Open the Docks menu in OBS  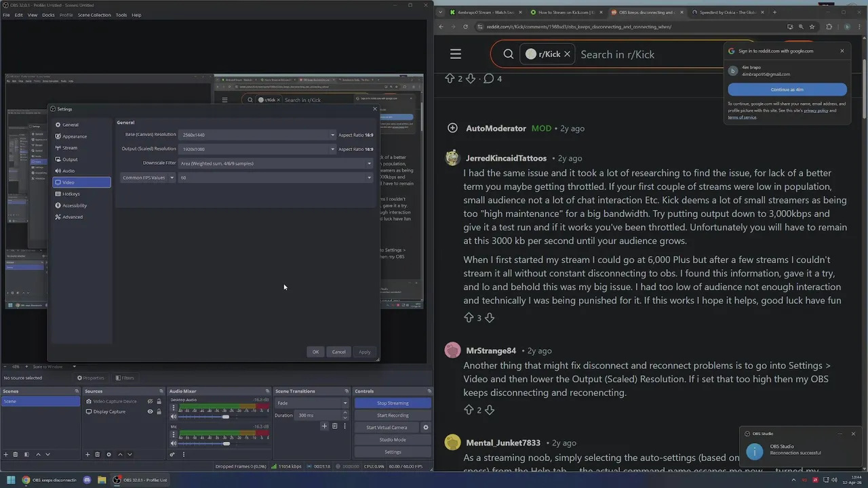pos(48,15)
